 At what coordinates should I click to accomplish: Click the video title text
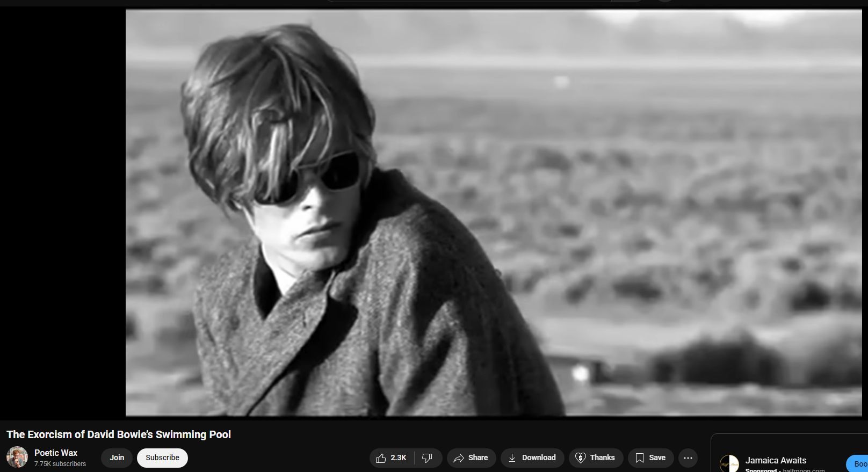(119, 434)
